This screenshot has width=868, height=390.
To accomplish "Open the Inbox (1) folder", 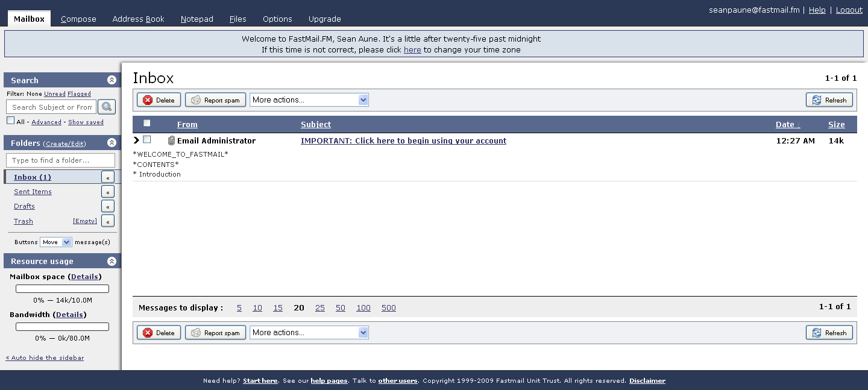I will coord(33,177).
